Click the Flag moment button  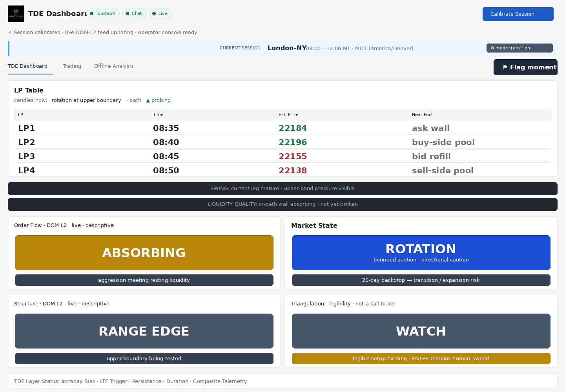(525, 67)
